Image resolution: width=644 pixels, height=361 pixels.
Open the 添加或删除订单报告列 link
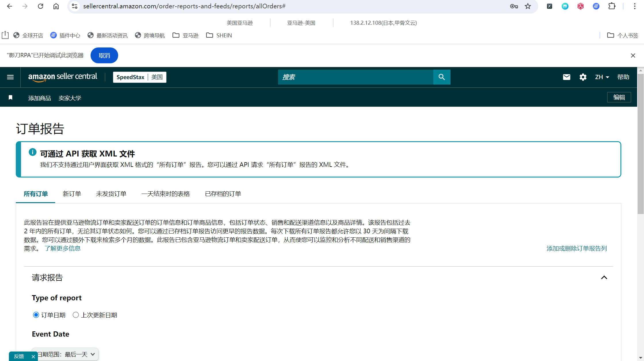pyautogui.click(x=576, y=249)
